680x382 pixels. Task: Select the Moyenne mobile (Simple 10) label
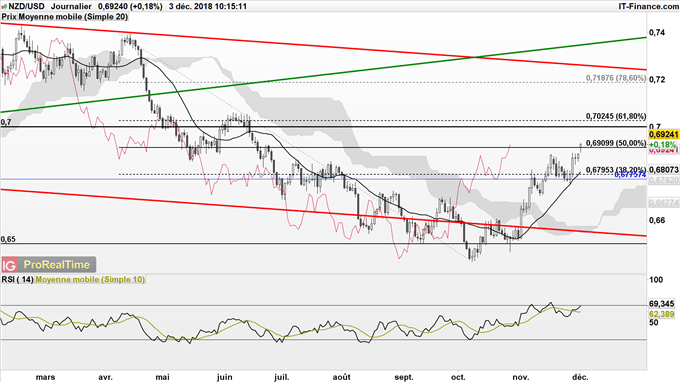[x=90, y=280]
